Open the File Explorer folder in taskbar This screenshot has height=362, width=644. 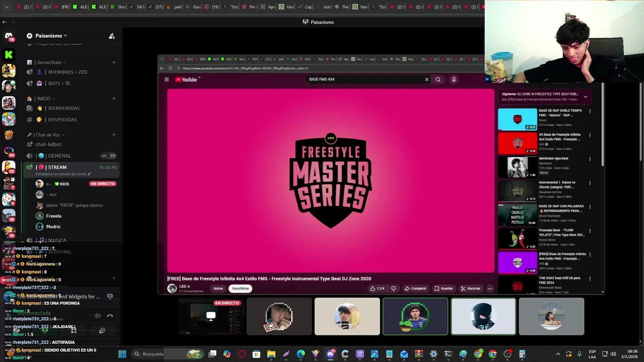[x=271, y=354]
